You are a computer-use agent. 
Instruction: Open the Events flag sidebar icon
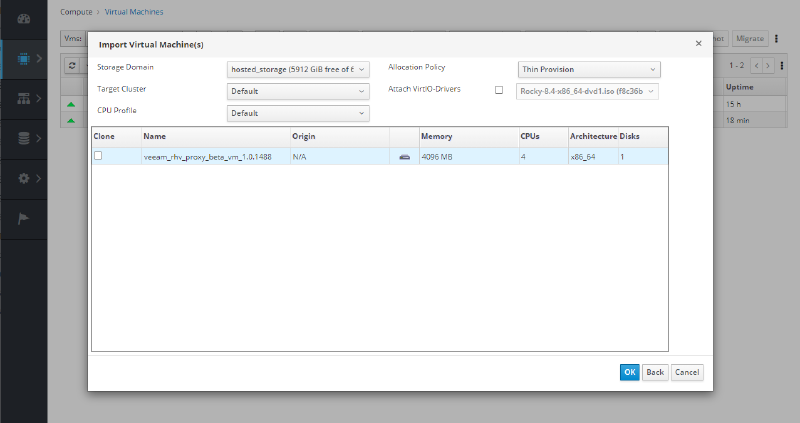(23, 218)
